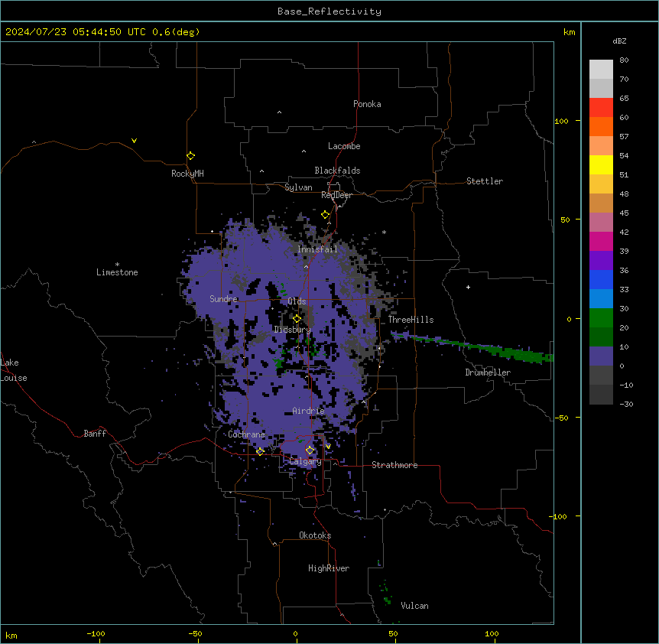Click the Olds town label
This screenshot has height=644, width=659.
[297, 301]
